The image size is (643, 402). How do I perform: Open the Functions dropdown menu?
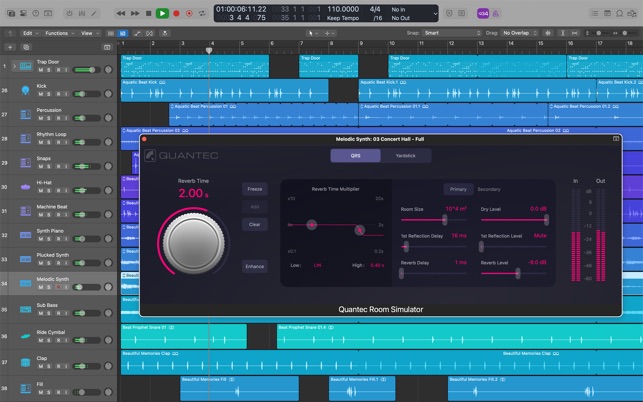(x=59, y=33)
